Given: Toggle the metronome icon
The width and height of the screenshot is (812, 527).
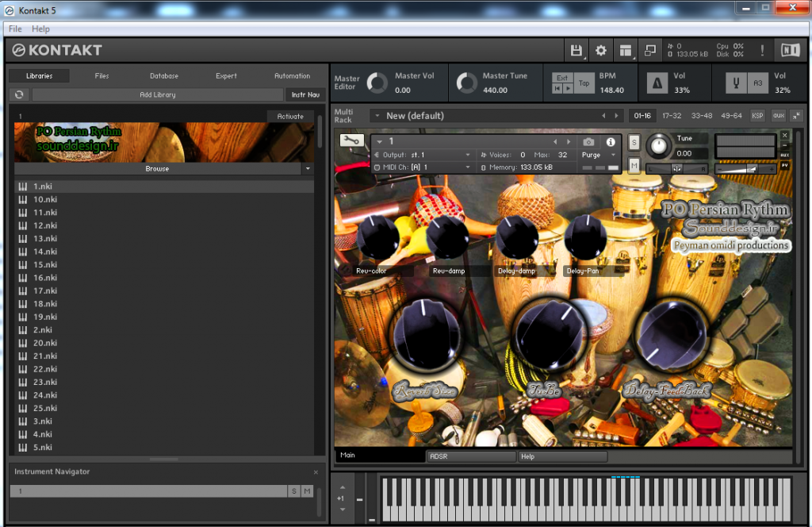Looking at the screenshot, I should pos(657,83).
